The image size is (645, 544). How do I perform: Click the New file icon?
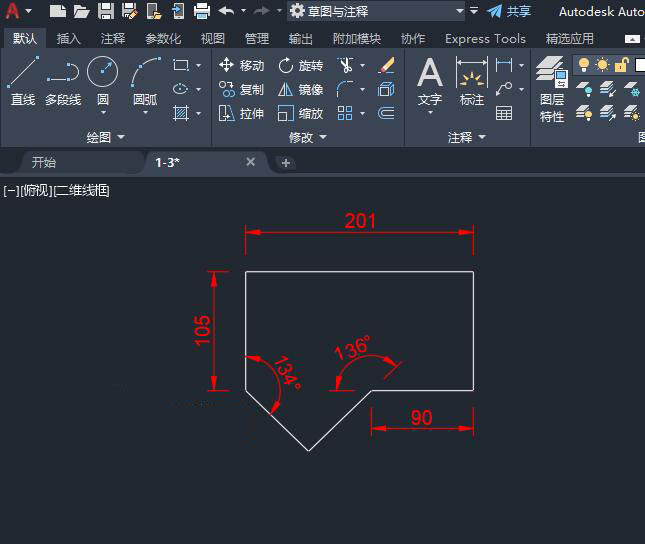pyautogui.click(x=58, y=11)
